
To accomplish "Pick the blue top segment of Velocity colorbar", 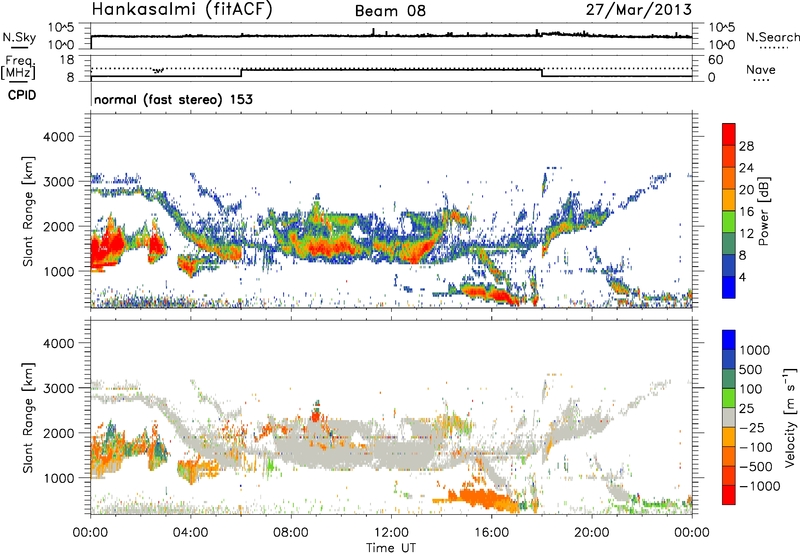I will 729,340.
